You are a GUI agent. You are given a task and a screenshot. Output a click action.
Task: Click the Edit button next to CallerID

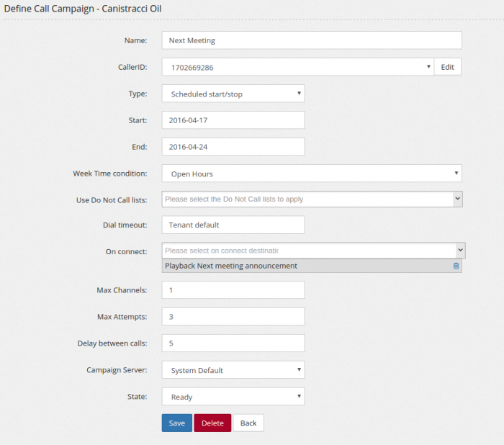(x=447, y=67)
